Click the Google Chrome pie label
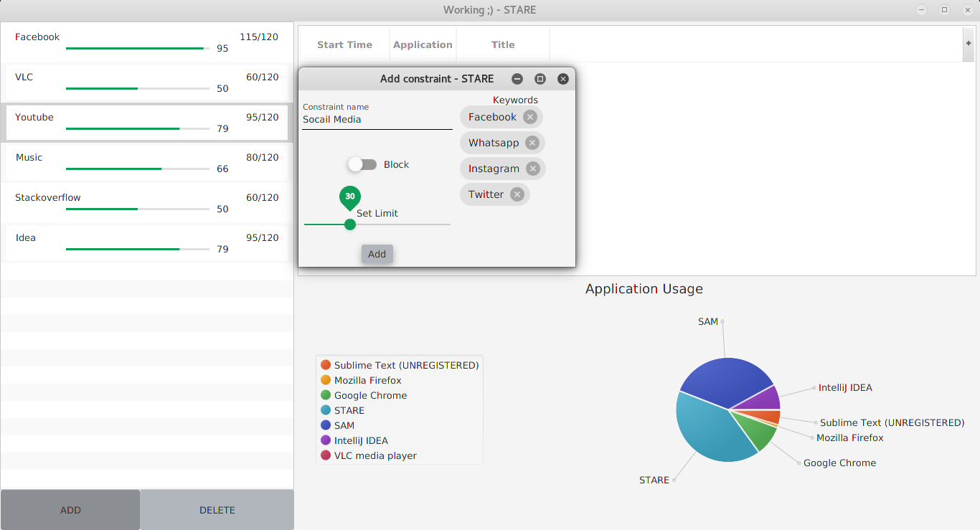The width and height of the screenshot is (980, 530). [839, 463]
